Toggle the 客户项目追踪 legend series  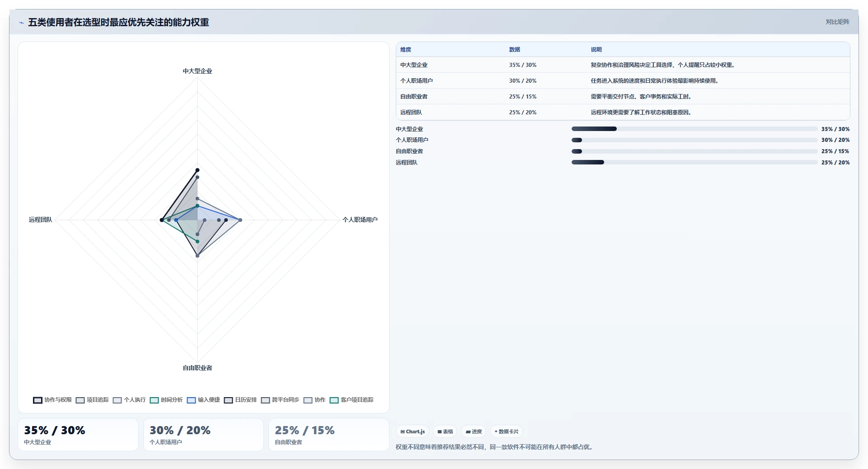tap(352, 400)
